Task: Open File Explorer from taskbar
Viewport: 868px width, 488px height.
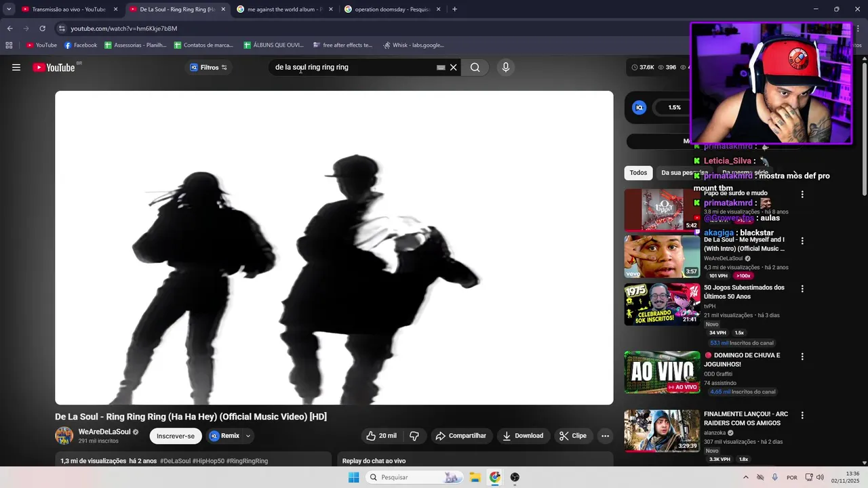Action: 475,477
